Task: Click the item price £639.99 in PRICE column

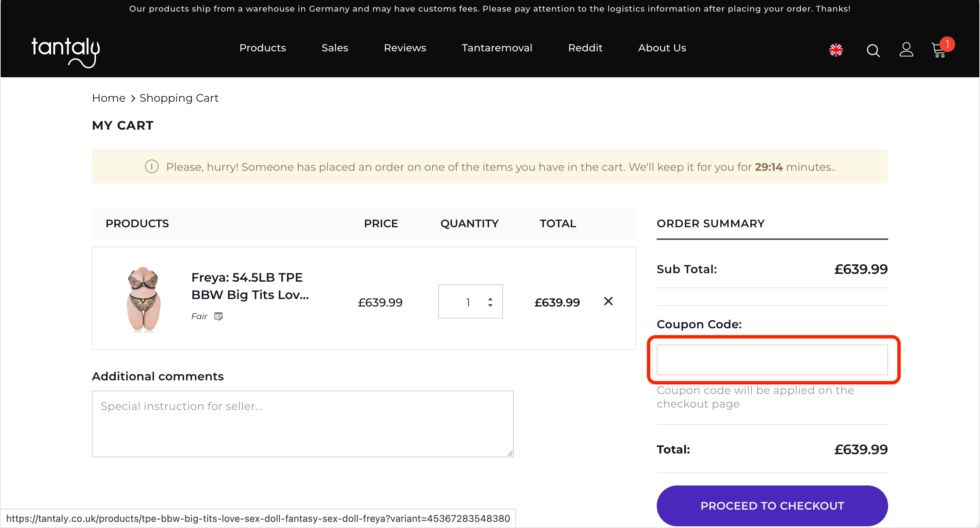Action: point(380,302)
